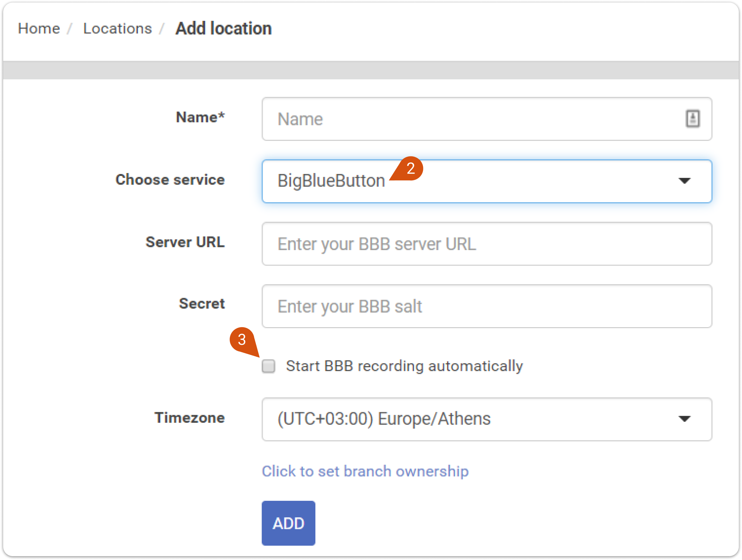Enable Start BBB recording automatically checkbox
The width and height of the screenshot is (742, 560).
click(x=268, y=366)
